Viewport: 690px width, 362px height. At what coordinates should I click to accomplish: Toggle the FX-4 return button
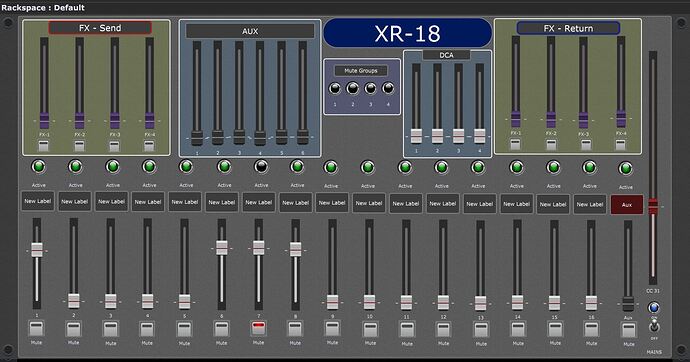coord(620,145)
